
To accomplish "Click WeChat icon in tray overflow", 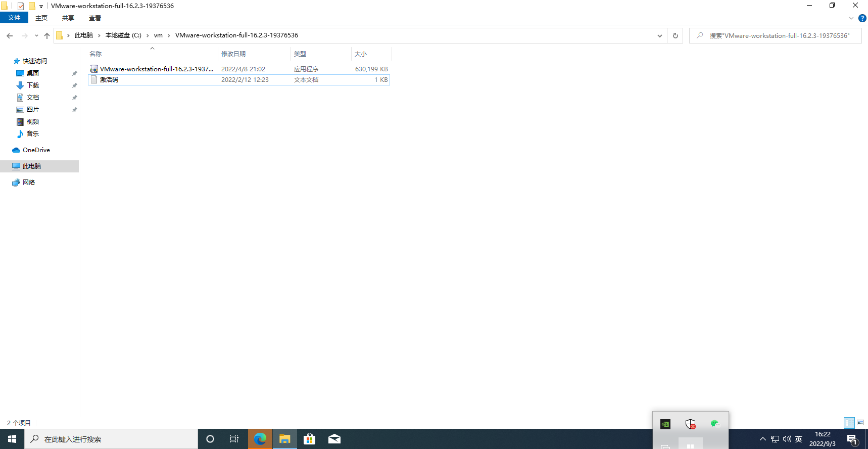I will point(715,424).
